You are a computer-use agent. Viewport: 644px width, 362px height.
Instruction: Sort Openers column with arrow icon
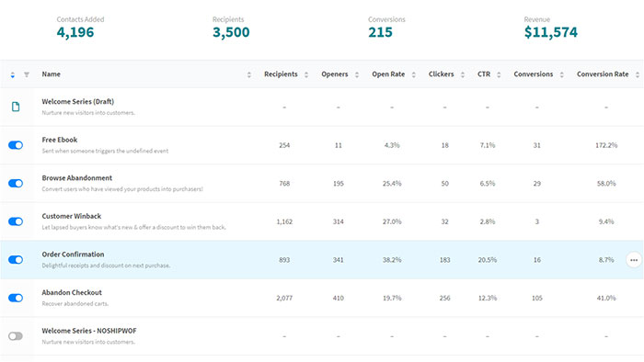point(357,74)
